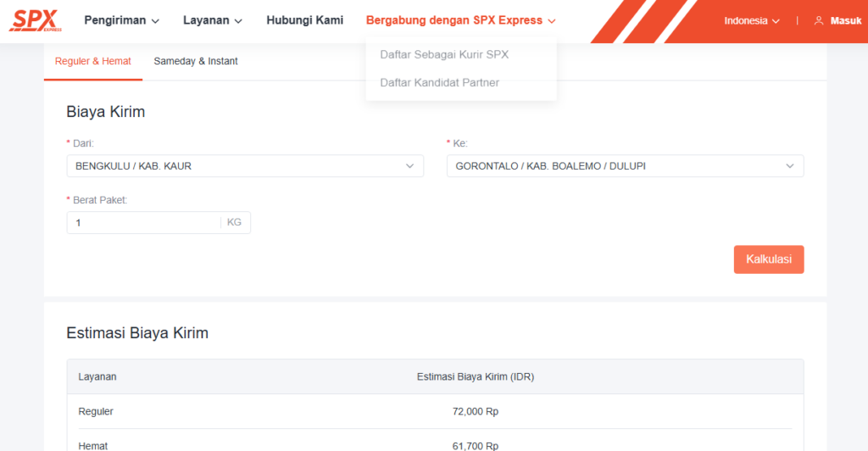Open the Indonesia country selector
Screen dimensions: 868x451
tap(751, 21)
